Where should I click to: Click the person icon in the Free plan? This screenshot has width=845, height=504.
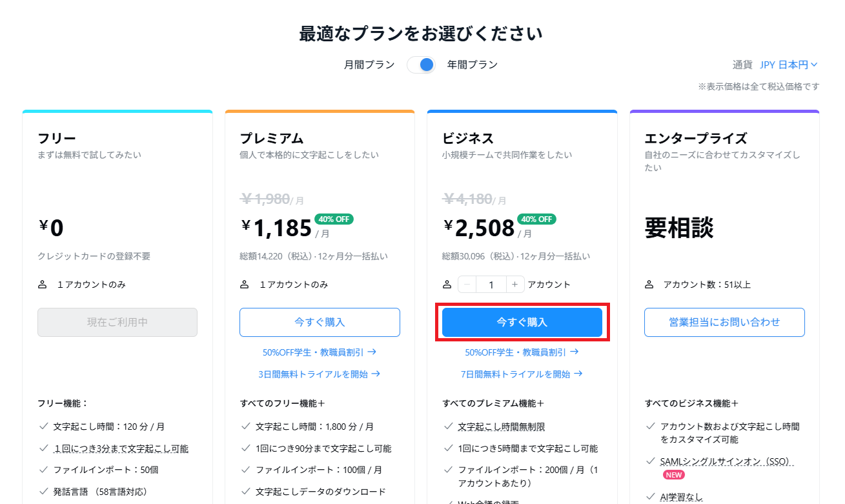[x=43, y=285]
